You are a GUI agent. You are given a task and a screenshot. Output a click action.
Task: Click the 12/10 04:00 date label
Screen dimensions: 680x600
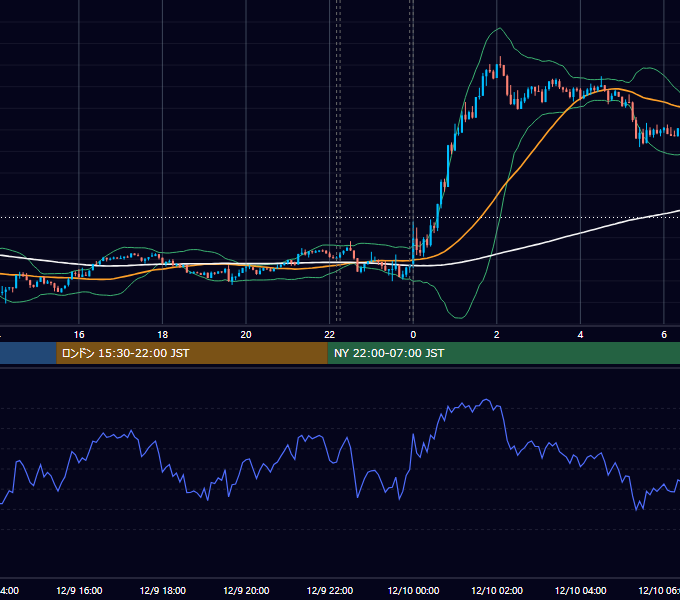tap(581, 590)
